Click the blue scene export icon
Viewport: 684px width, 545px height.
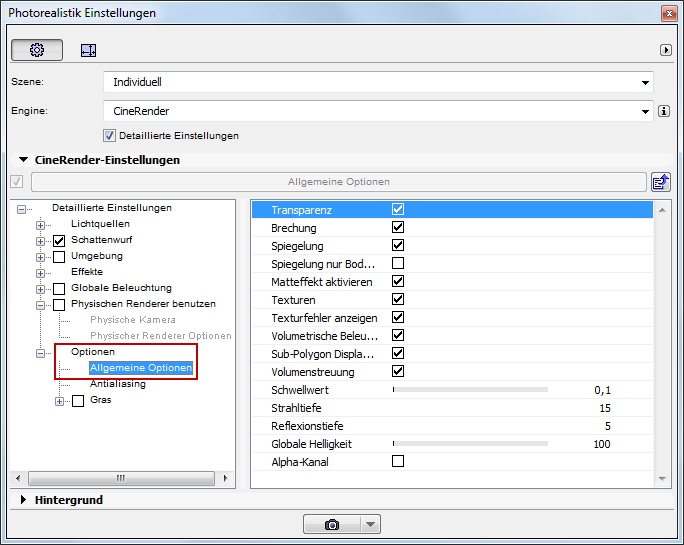(660, 182)
